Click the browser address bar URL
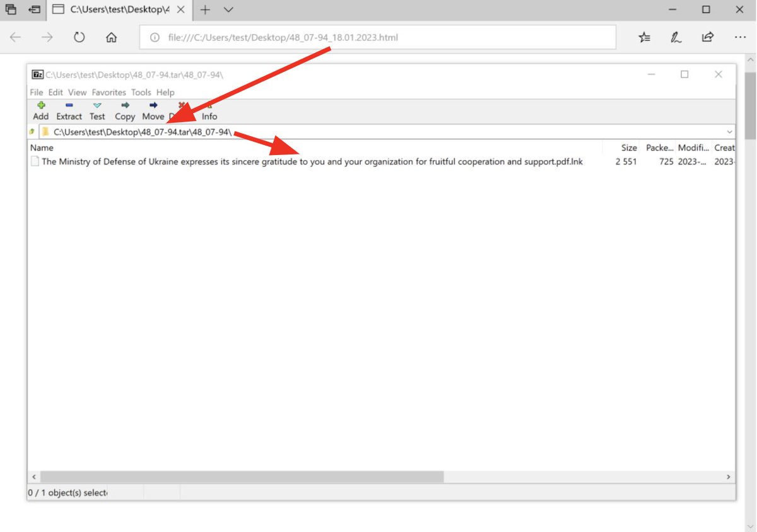 point(283,38)
